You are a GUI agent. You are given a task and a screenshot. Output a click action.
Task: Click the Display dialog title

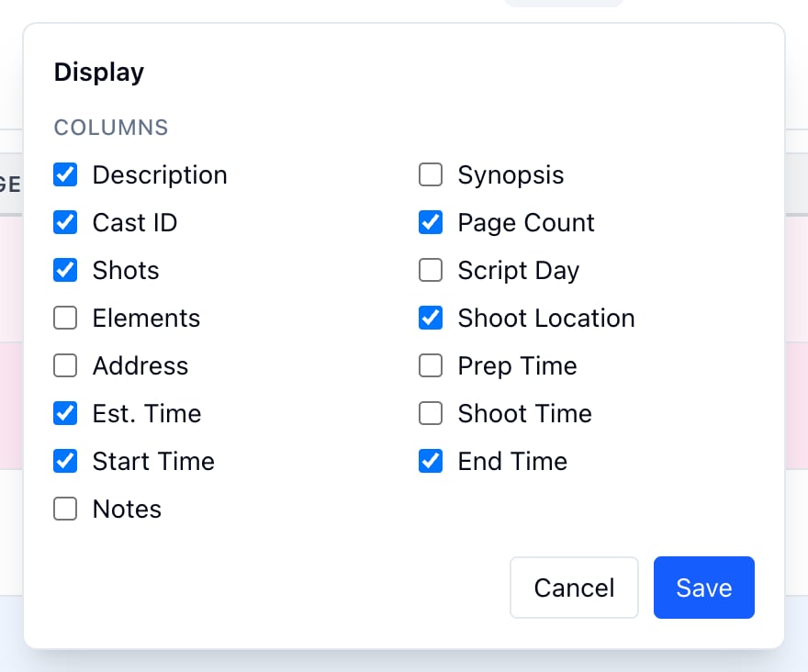[x=99, y=73]
